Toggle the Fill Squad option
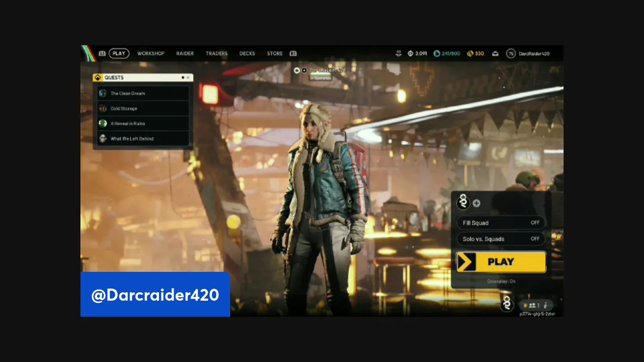This screenshot has width=644, height=362. coord(501,223)
